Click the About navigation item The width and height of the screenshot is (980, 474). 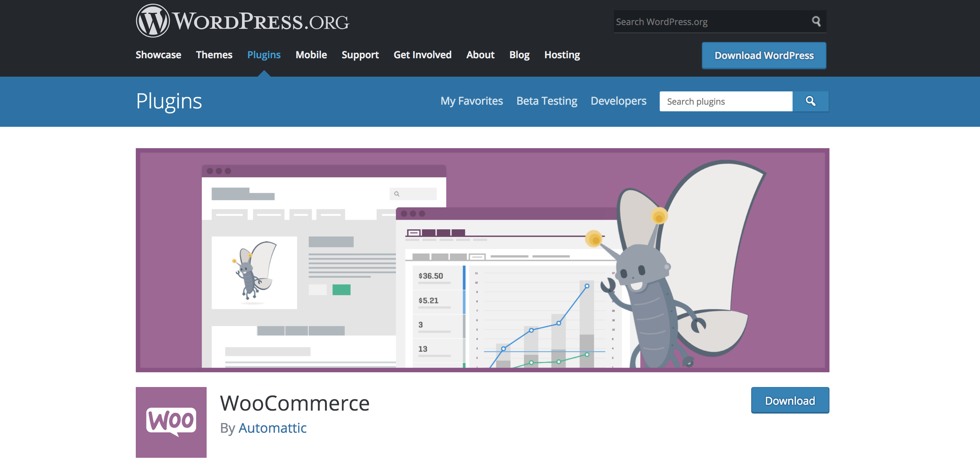pyautogui.click(x=480, y=55)
